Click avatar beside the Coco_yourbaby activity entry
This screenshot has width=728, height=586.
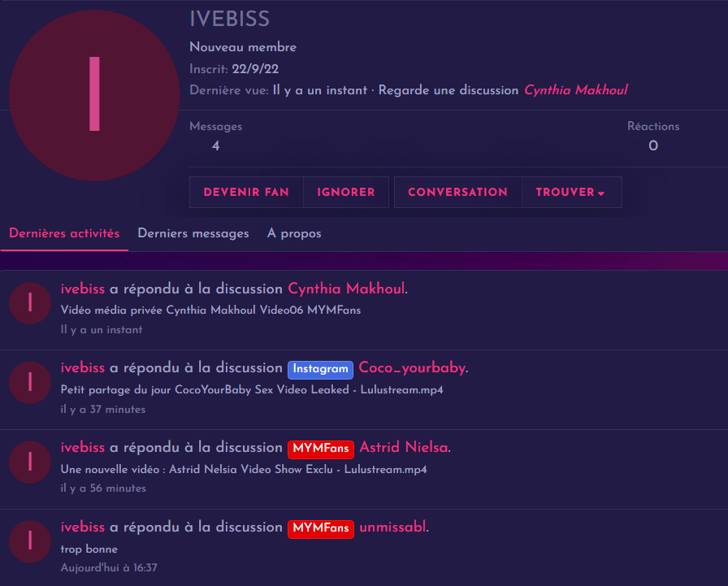point(30,383)
